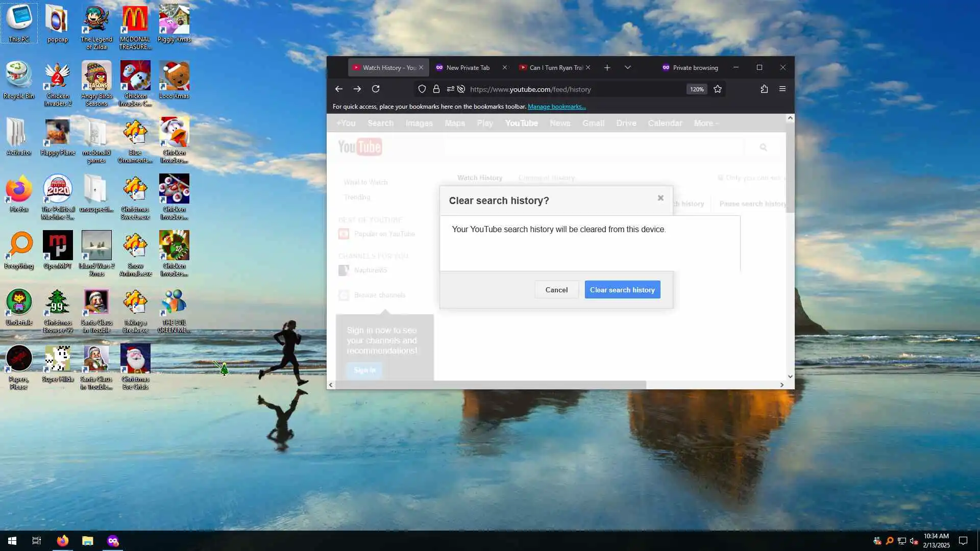Open File Explorer from taskbar
The image size is (980, 551).
[x=88, y=541]
